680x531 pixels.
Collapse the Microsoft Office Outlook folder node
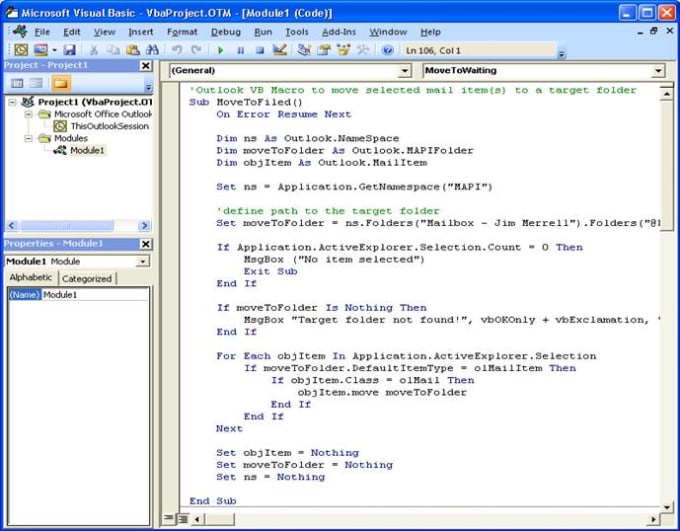(28, 114)
